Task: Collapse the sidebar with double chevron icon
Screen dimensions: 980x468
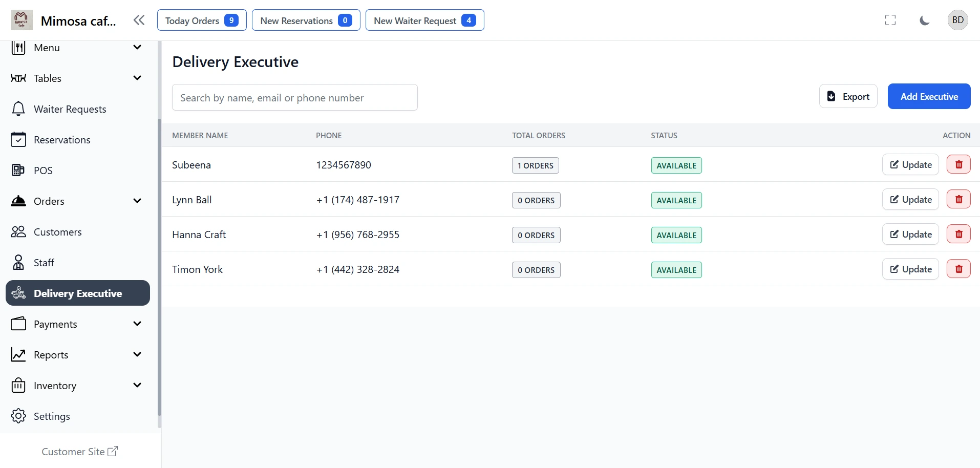Action: click(139, 20)
